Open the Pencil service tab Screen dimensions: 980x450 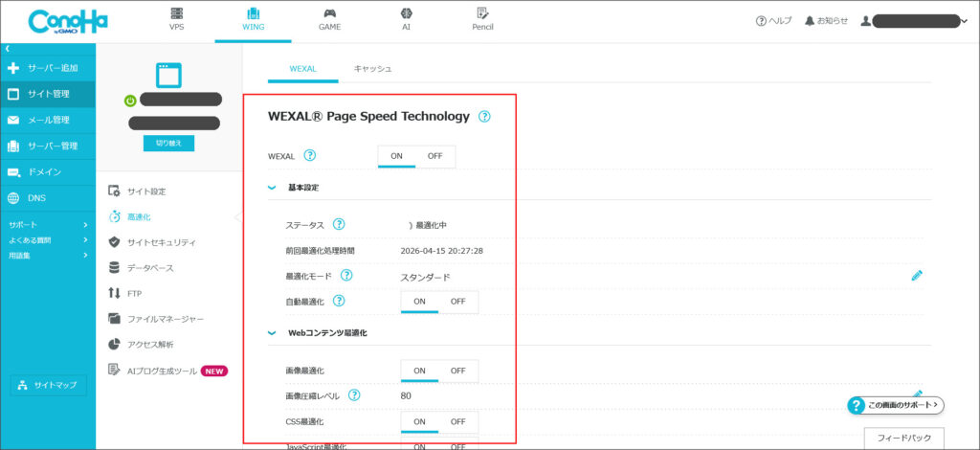(x=482, y=19)
